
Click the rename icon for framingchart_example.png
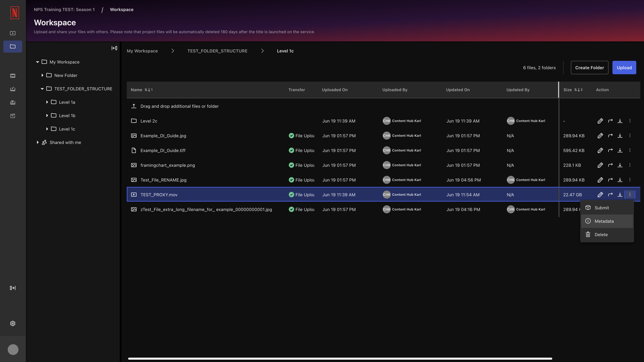tap(600, 165)
